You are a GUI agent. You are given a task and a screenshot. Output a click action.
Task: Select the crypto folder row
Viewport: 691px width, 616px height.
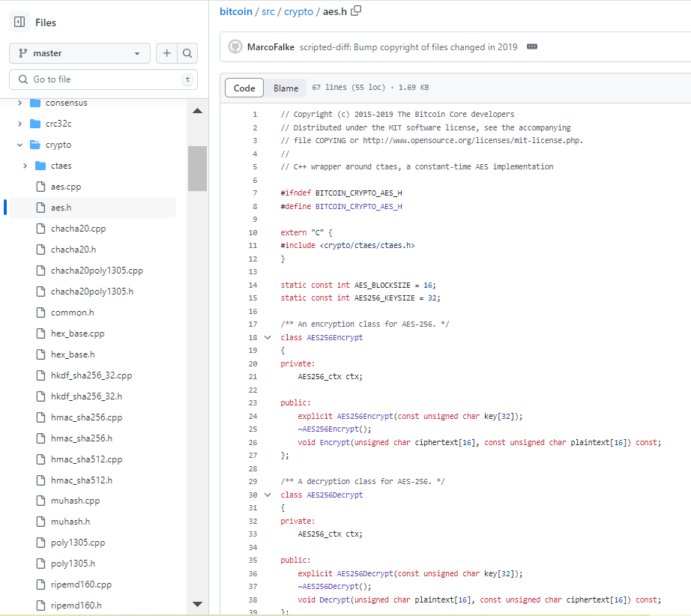pos(92,145)
